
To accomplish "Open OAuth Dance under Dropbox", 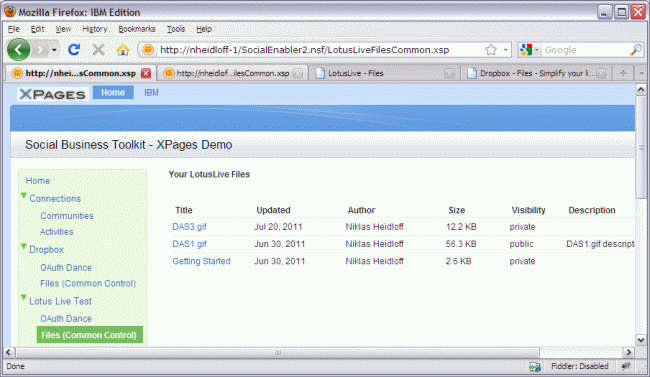I will click(x=66, y=268).
